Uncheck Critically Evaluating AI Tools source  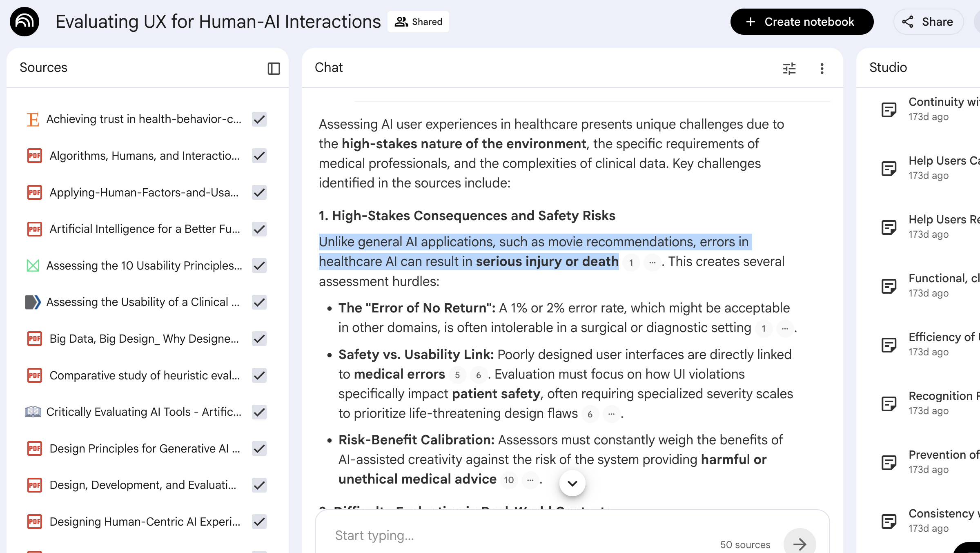point(259,412)
